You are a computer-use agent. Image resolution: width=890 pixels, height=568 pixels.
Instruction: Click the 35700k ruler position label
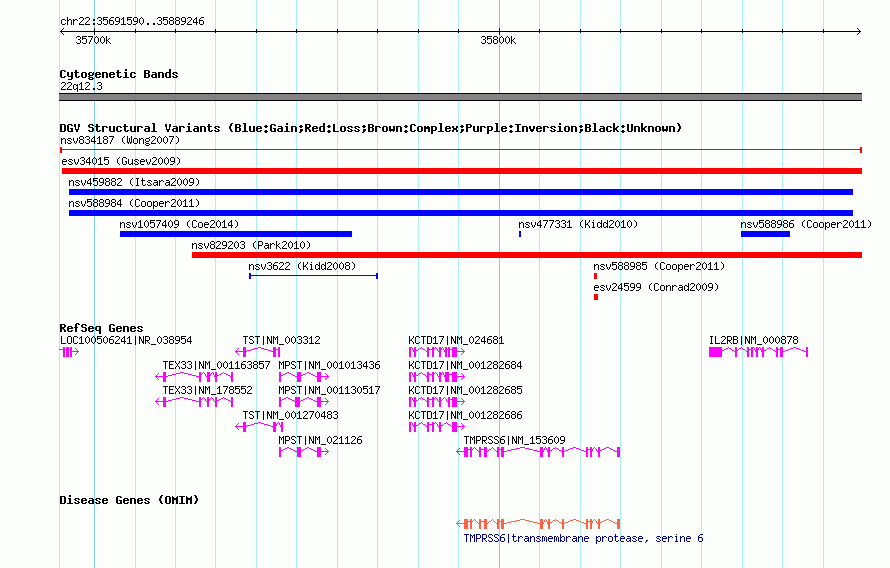click(93, 40)
